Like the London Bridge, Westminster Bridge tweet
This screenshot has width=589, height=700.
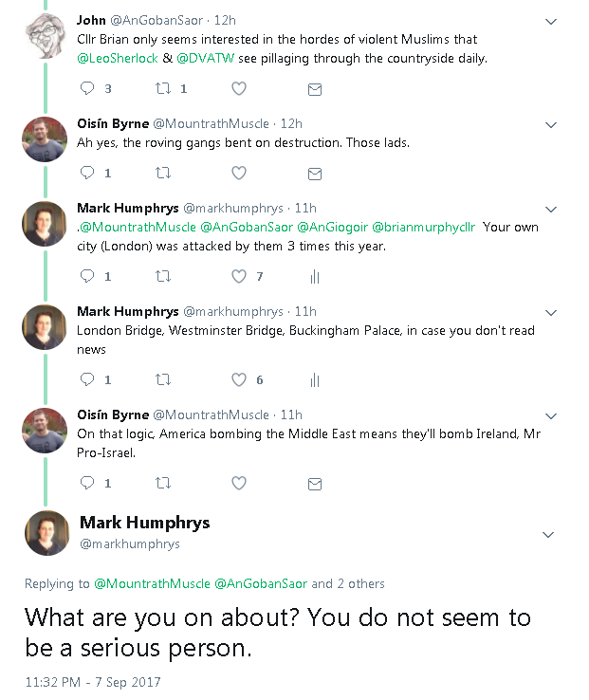tap(239, 380)
